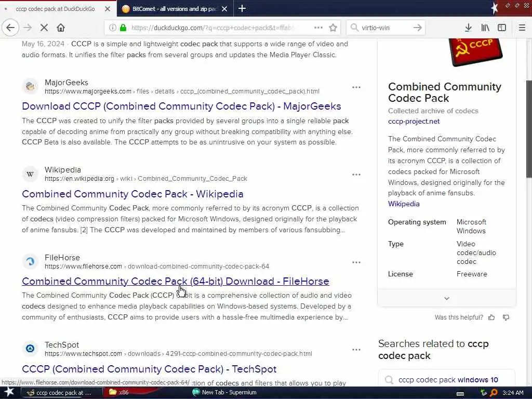
Task: Click the search bar magnifier icon
Action: 354,28
